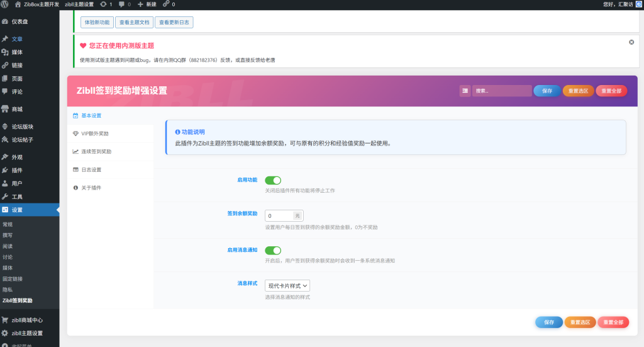Click the expand-all list icon beside search box

click(x=465, y=91)
